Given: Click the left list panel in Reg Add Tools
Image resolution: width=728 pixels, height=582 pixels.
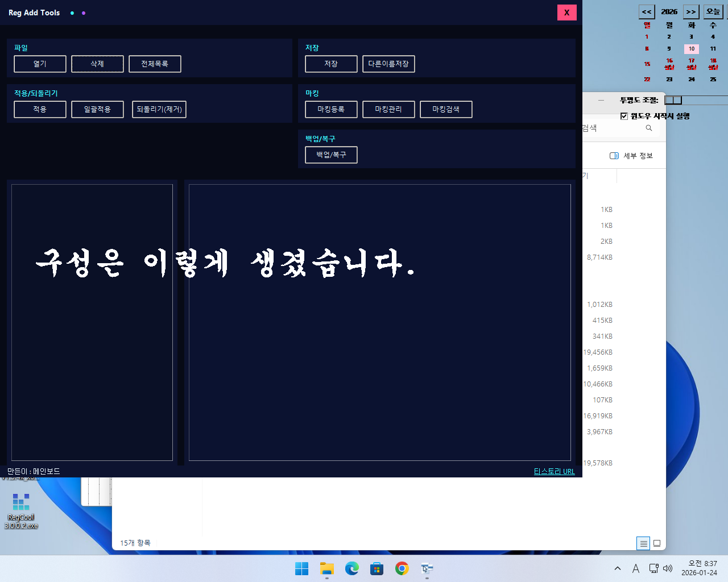Looking at the screenshot, I should coord(92,322).
